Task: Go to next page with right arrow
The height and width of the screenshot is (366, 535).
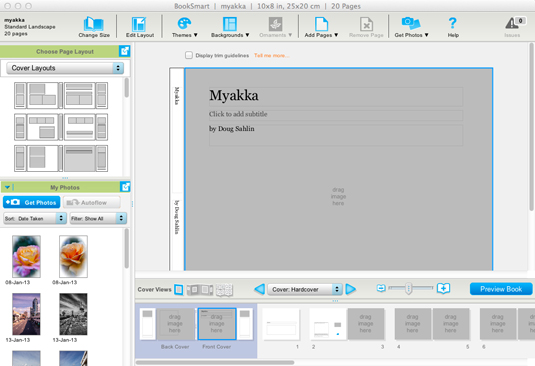Action: (350, 289)
